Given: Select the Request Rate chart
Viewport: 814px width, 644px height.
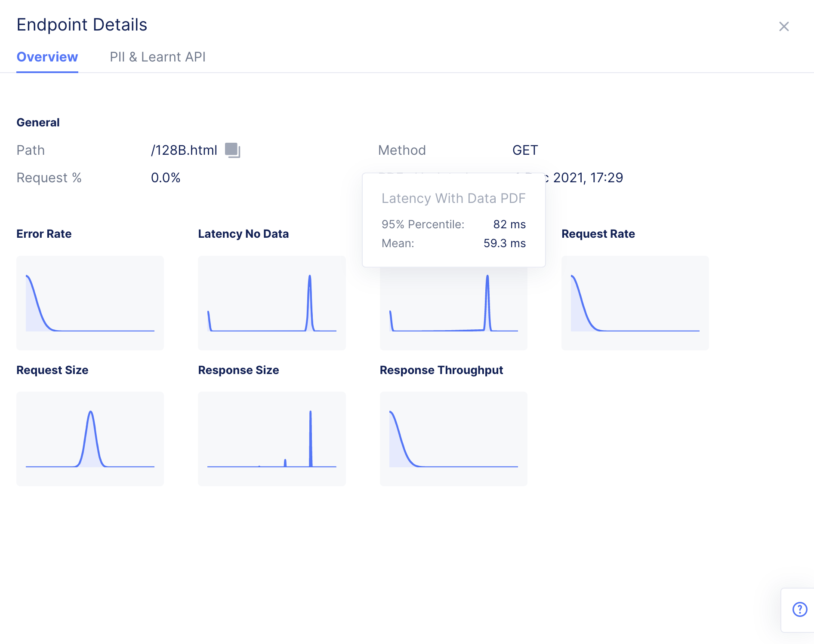Looking at the screenshot, I should pos(635,303).
